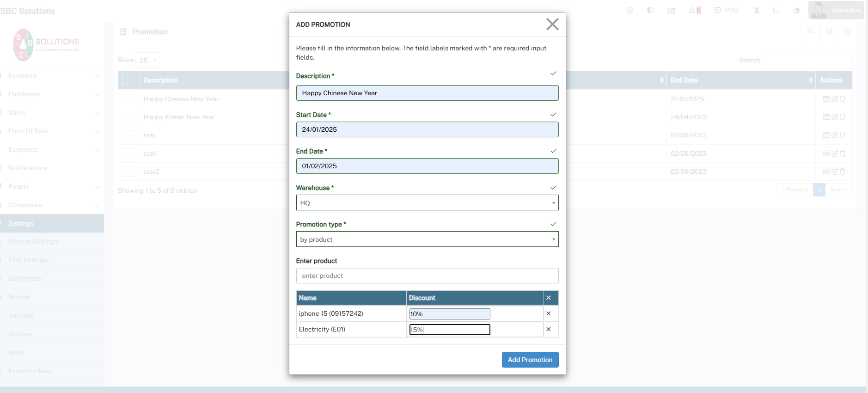The height and width of the screenshot is (393, 868).
Task: Close the Add Promotion dialog
Action: tap(552, 25)
